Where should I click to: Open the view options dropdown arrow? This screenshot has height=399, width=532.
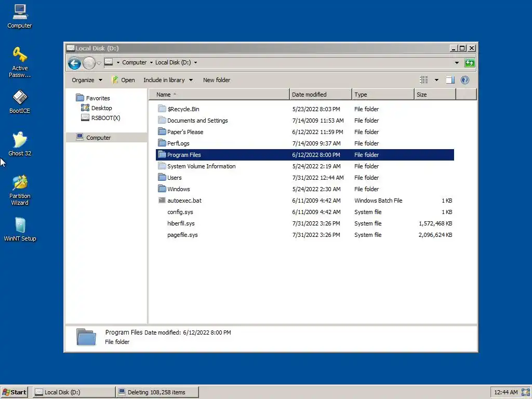436,80
